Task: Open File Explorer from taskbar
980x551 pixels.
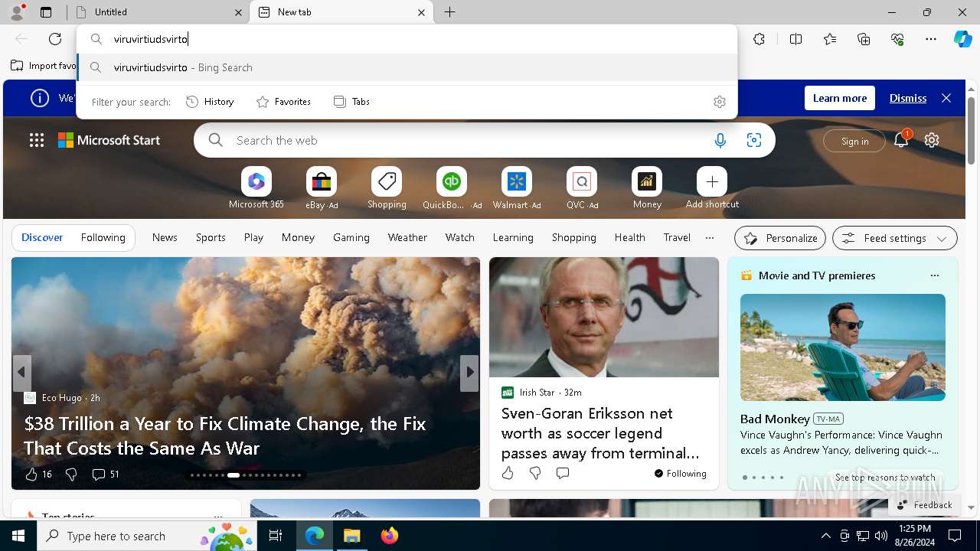Action: point(351,536)
